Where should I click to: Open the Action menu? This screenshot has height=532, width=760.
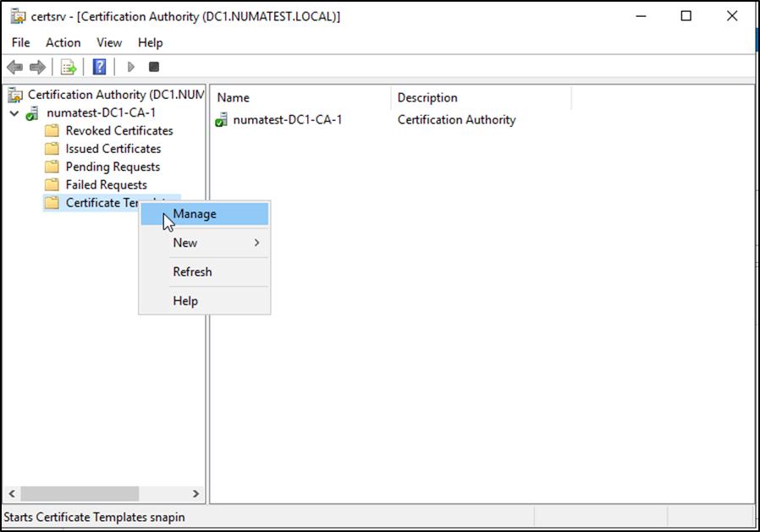[63, 42]
